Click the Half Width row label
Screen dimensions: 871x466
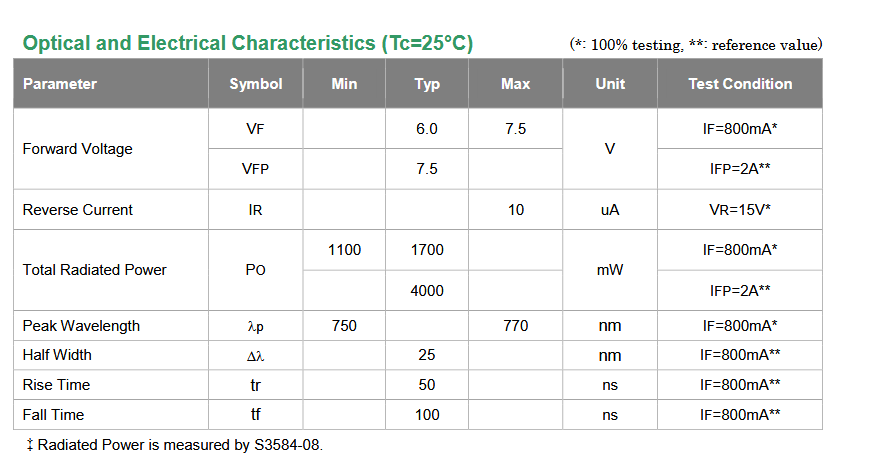coord(57,355)
